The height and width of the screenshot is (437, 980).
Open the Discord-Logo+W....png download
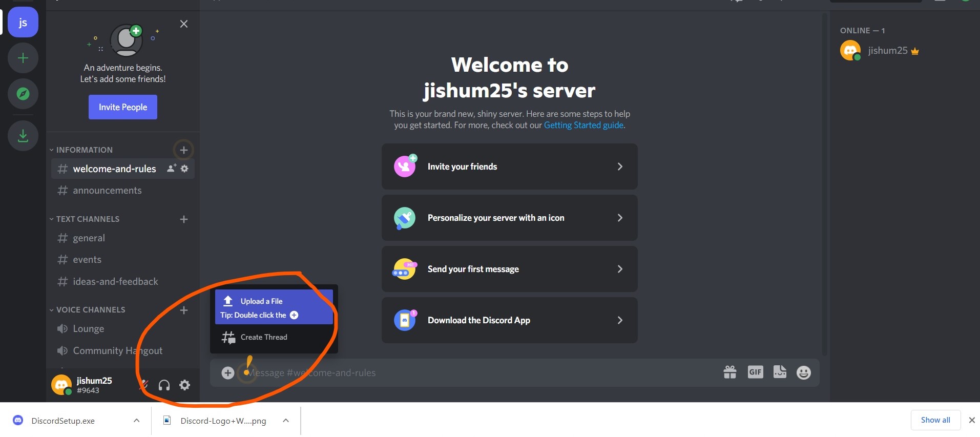tap(223, 421)
